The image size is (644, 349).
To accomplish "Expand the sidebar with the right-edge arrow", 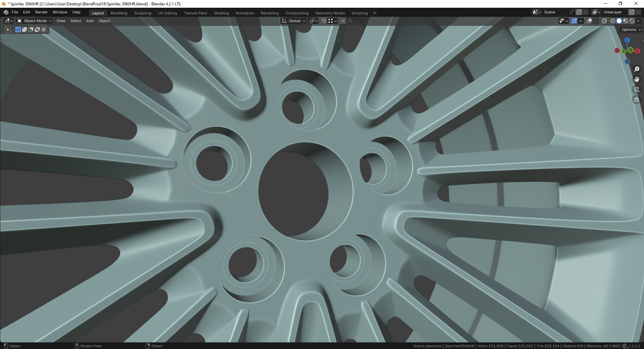I will click(x=642, y=41).
